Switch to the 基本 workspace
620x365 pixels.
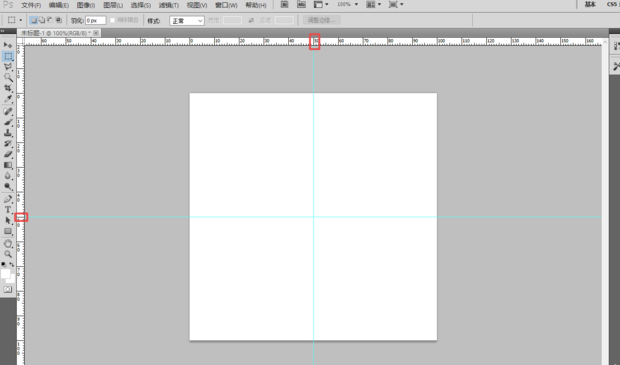tap(590, 4)
